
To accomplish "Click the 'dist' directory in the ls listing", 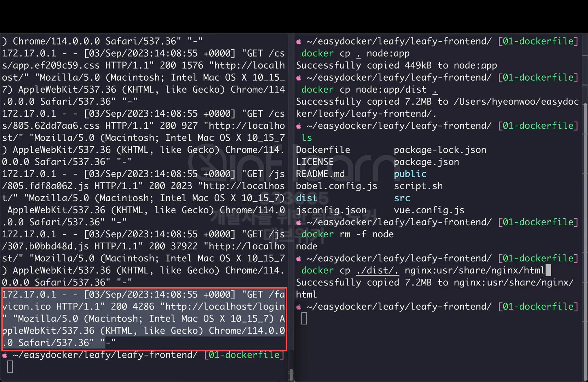I will (x=307, y=198).
